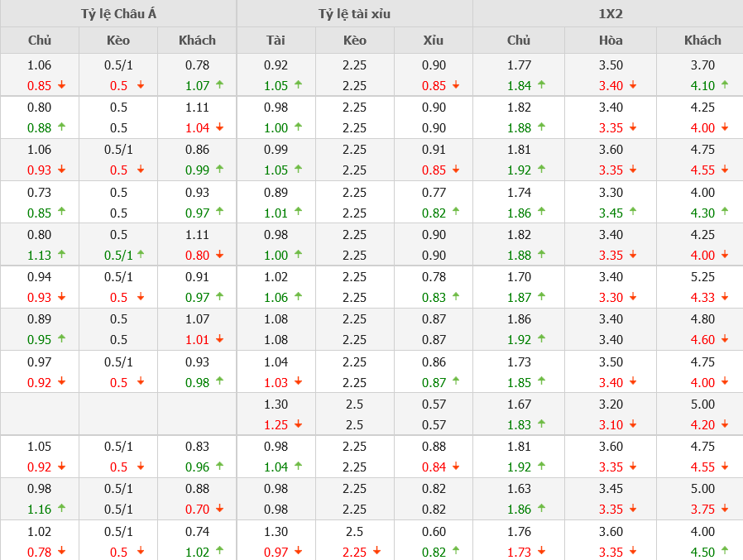
Task: Select the 5.25 away odds value
Action: pyautogui.click(x=702, y=277)
